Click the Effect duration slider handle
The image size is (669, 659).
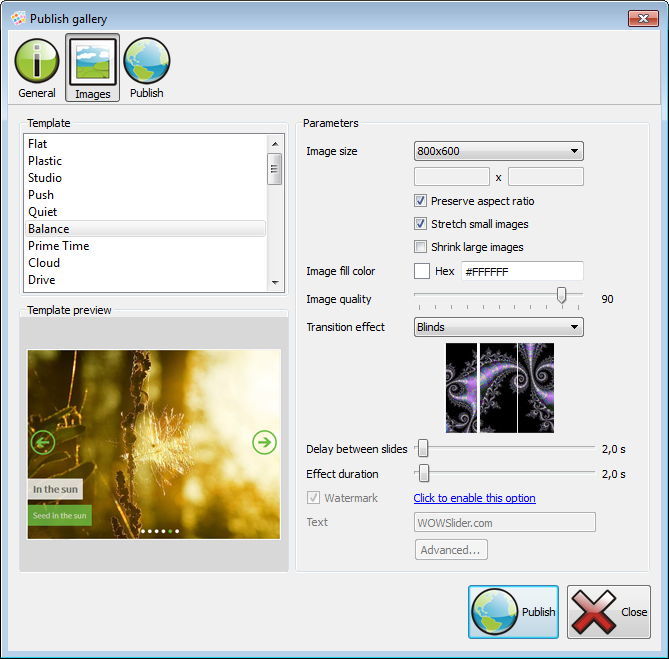pyautogui.click(x=424, y=473)
